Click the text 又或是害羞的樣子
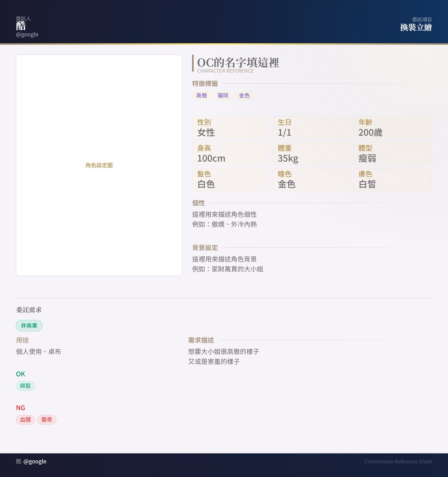The height and width of the screenshot is (477, 448). click(x=214, y=362)
